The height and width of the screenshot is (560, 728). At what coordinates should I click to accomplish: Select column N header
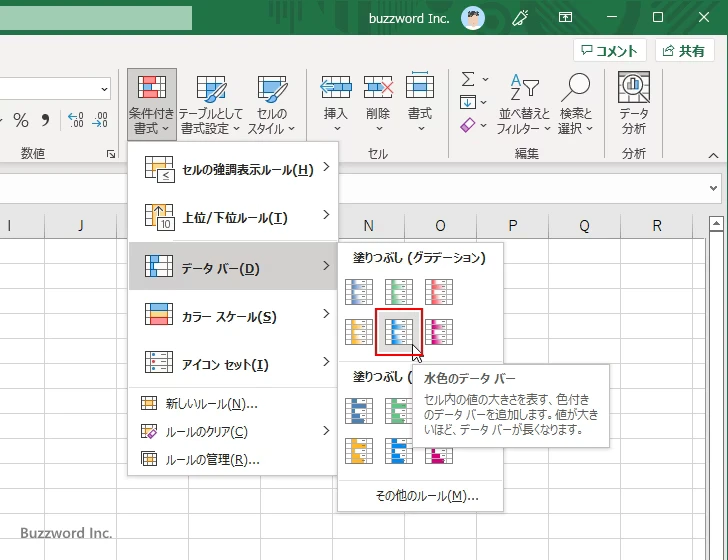369,226
